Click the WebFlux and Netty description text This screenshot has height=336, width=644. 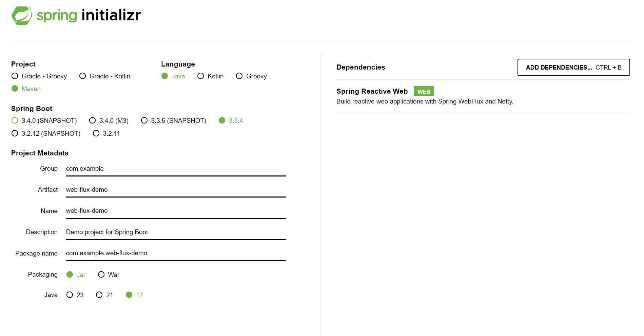[x=425, y=101]
